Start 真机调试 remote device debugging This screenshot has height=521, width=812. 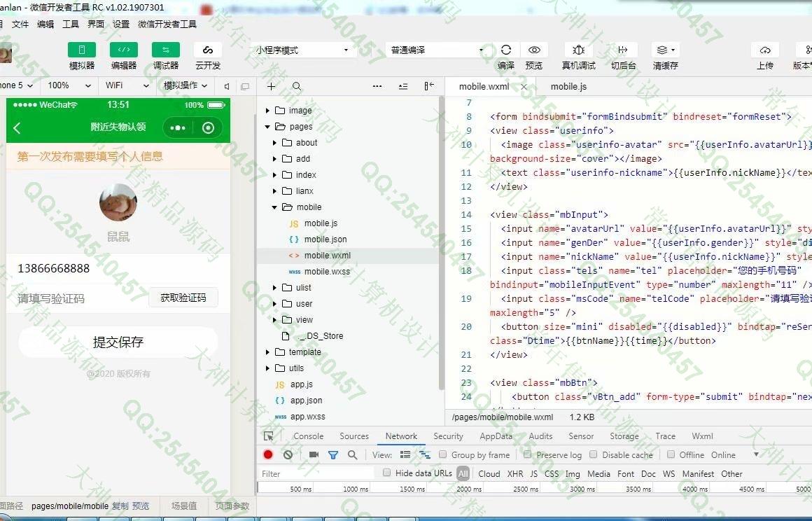tap(578, 50)
